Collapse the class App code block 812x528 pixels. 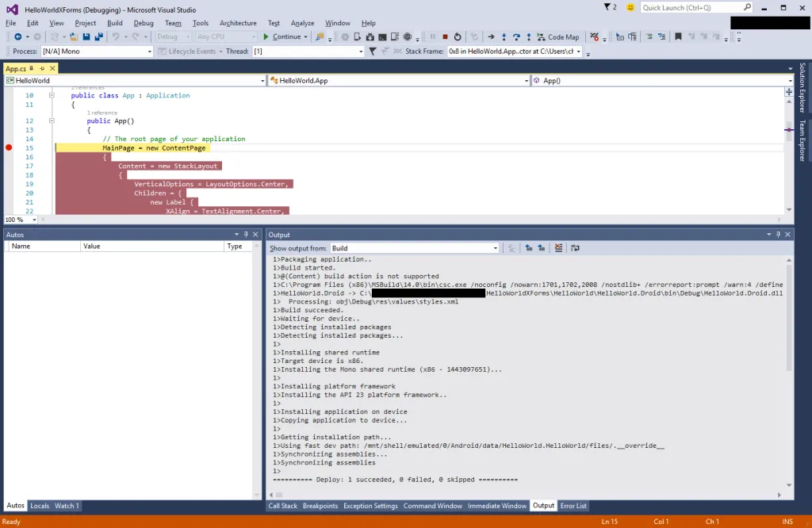(x=52, y=95)
